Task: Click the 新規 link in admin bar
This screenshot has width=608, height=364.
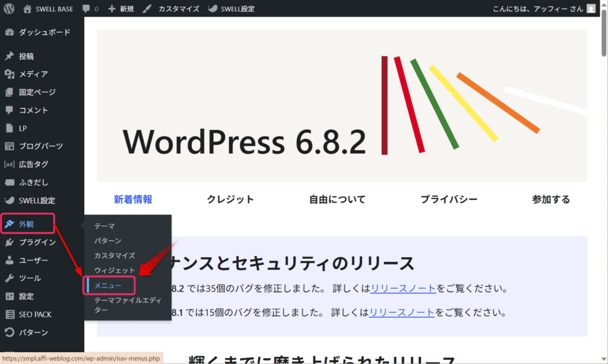Action: [x=127, y=8]
